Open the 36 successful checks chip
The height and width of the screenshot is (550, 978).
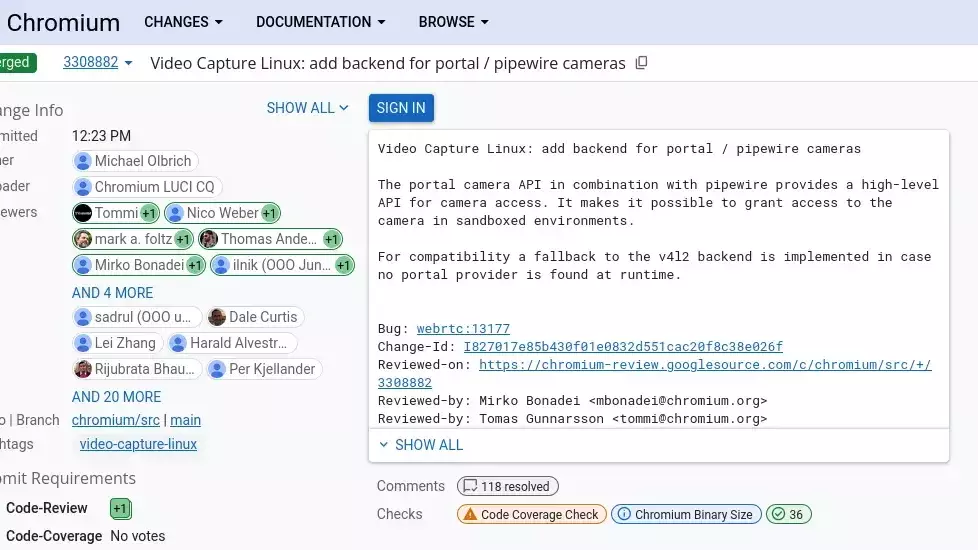pos(788,514)
